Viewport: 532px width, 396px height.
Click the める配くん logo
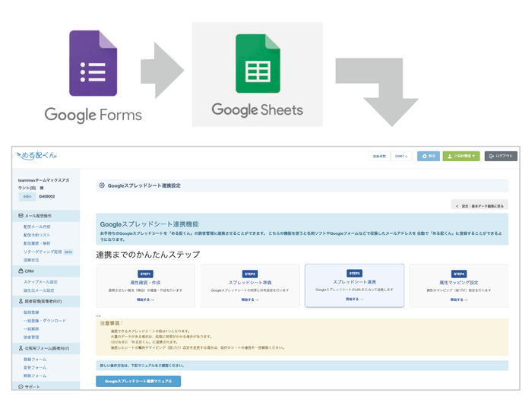click(36, 156)
